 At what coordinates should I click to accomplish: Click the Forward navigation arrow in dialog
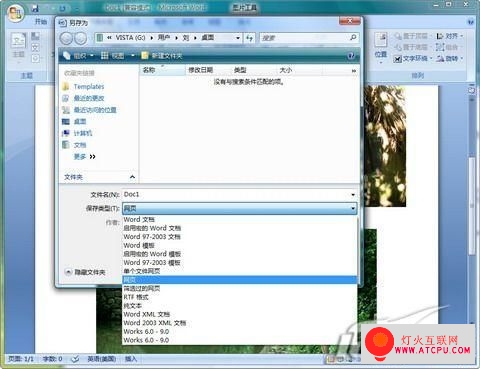[x=80, y=38]
